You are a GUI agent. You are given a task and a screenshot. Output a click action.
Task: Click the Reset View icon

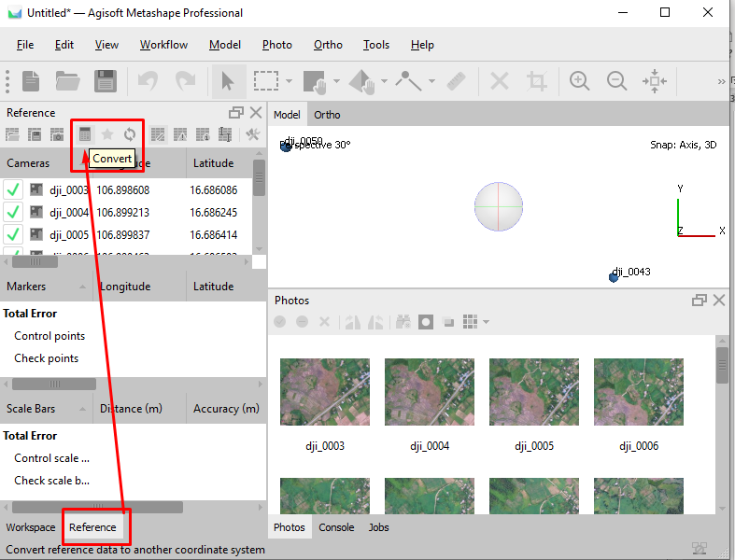pos(655,81)
